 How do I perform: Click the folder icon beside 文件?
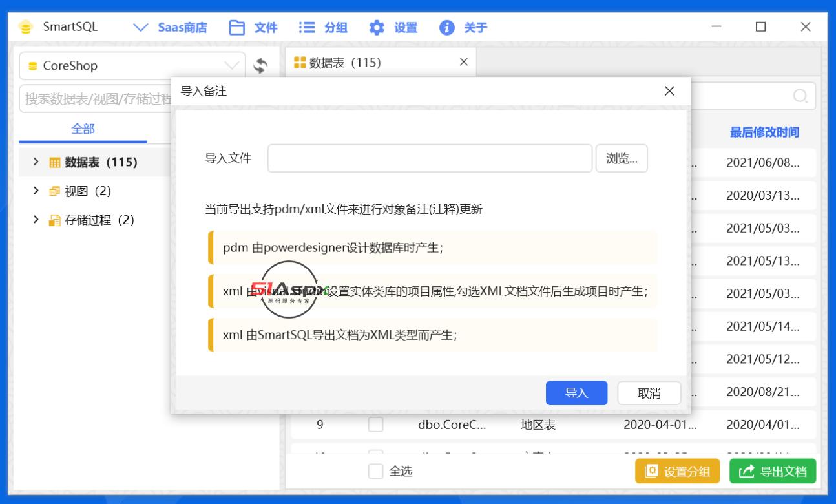tap(237, 28)
